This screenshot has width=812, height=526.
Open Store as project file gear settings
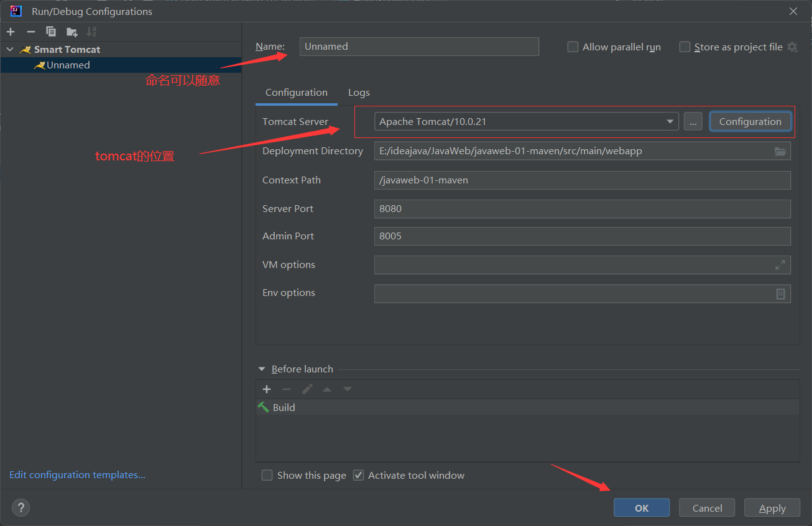tap(792, 47)
